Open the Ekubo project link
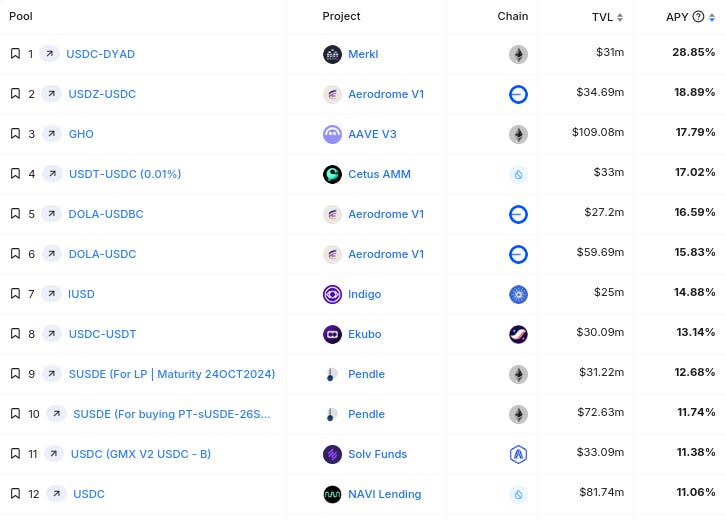 click(x=364, y=334)
